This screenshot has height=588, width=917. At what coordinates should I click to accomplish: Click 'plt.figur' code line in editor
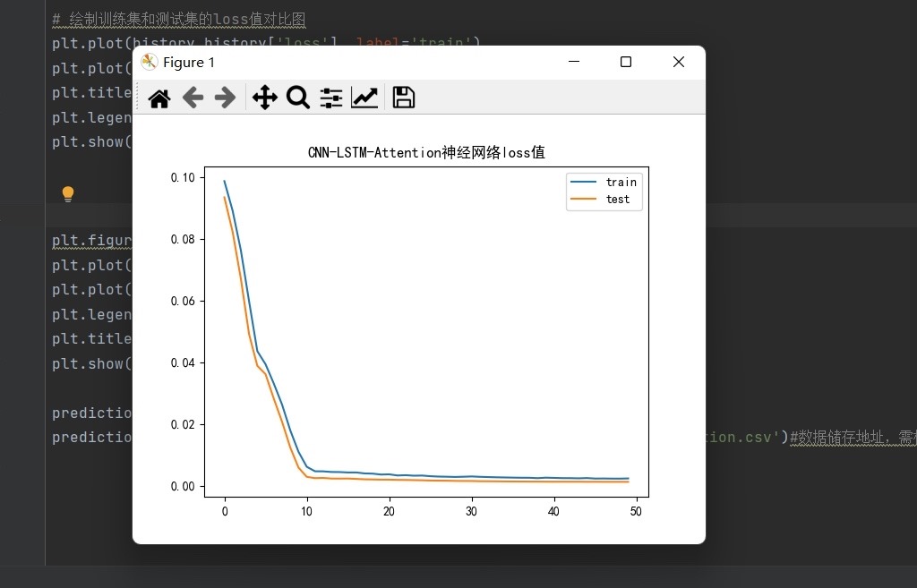point(92,240)
